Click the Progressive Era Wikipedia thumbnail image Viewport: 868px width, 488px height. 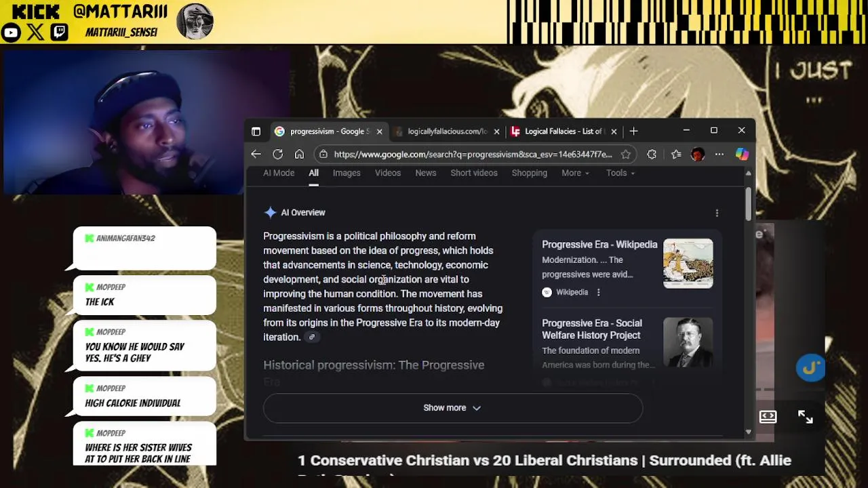point(688,264)
